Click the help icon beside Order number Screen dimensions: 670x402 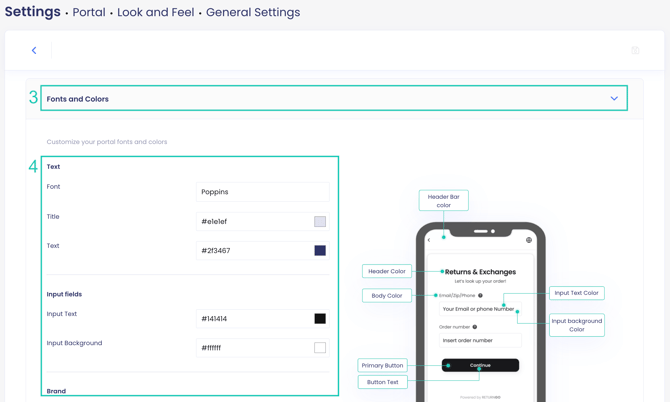pyautogui.click(x=475, y=327)
